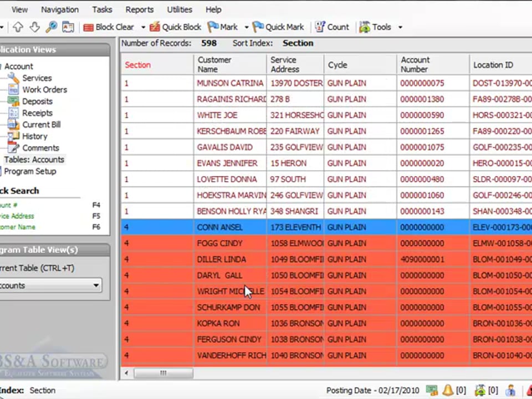Click the Account # quick search link

8,205
